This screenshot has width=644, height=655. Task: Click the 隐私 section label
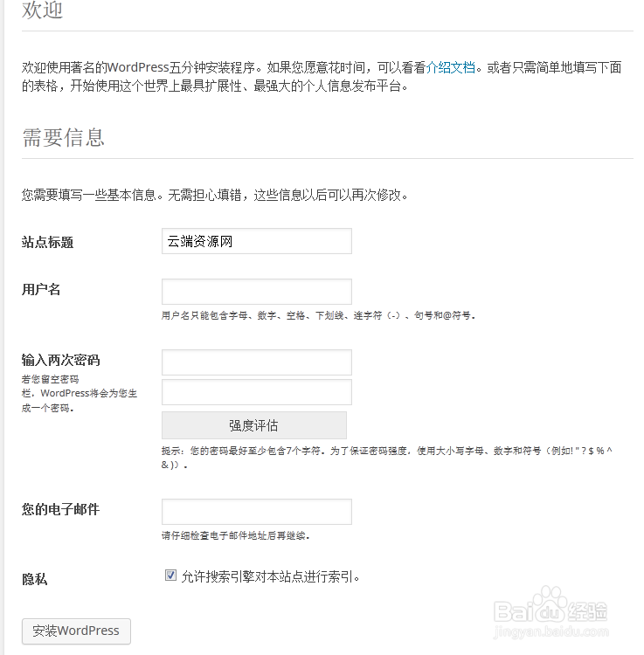(x=34, y=579)
